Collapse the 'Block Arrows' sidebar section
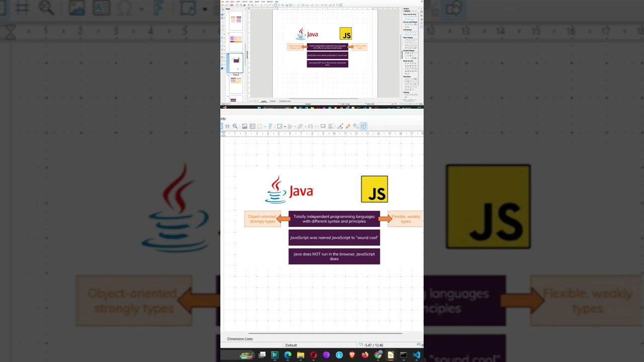This screenshot has height=362, width=644. click(408, 61)
